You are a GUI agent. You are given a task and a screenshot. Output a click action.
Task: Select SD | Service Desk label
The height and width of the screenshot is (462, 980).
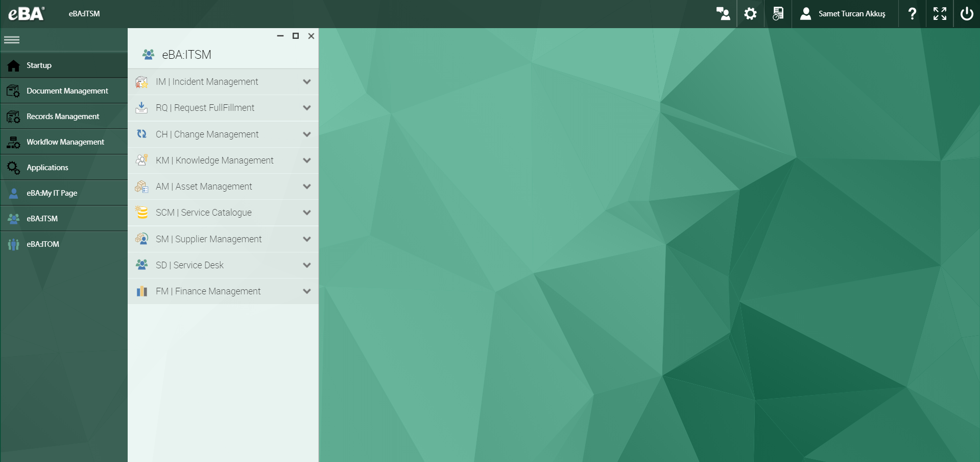coord(189,265)
